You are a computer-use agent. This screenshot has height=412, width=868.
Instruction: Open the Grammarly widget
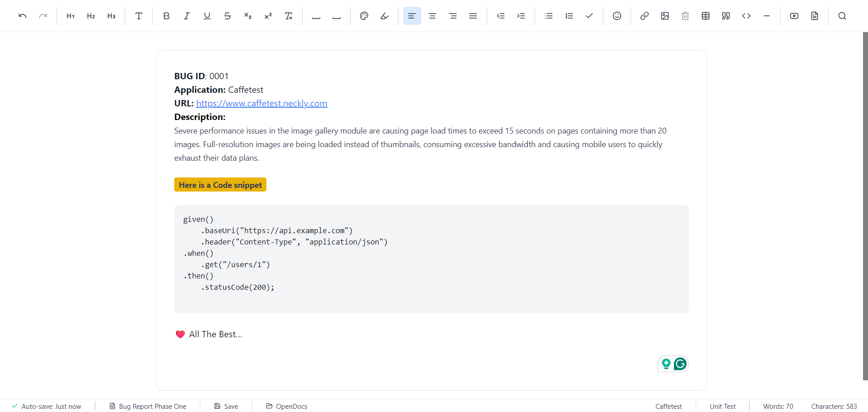[x=680, y=364]
